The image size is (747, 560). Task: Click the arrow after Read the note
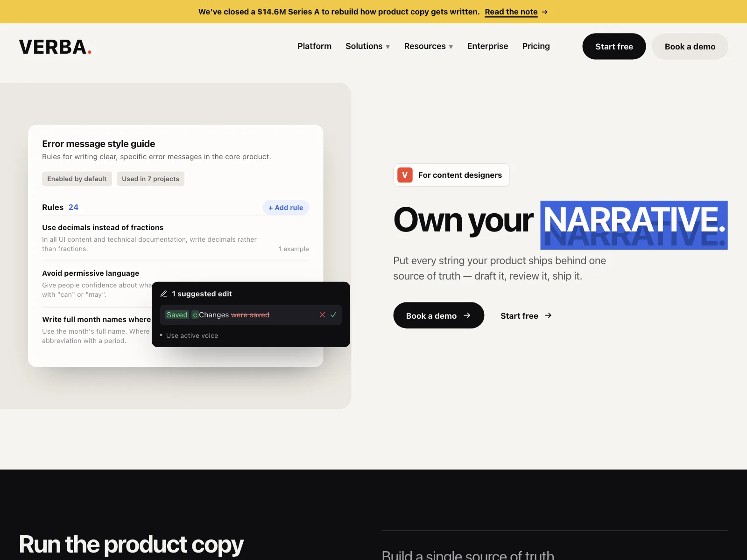(545, 12)
